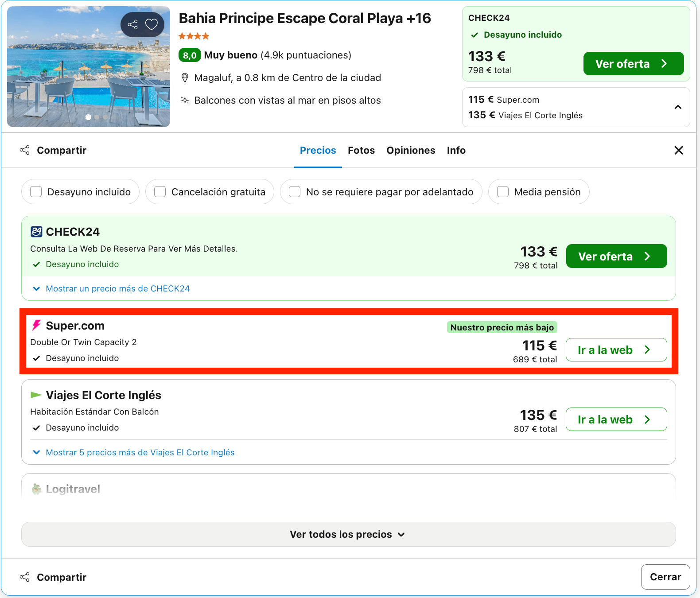Click Double Or Twin Capacity 2 text
The height and width of the screenshot is (598, 700).
pos(83,342)
